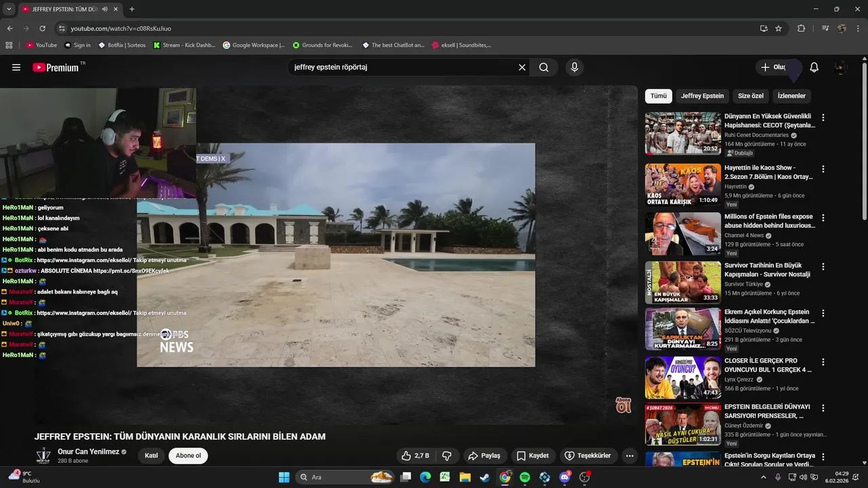Screen dimensions: 868x488
Task: Open the YouTube bookmark
Action: (x=41, y=45)
